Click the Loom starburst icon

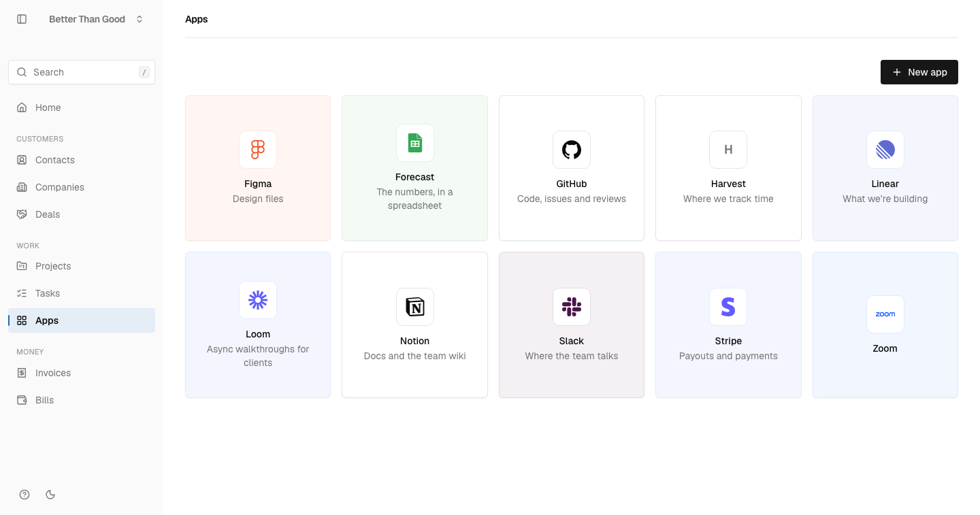pyautogui.click(x=258, y=300)
